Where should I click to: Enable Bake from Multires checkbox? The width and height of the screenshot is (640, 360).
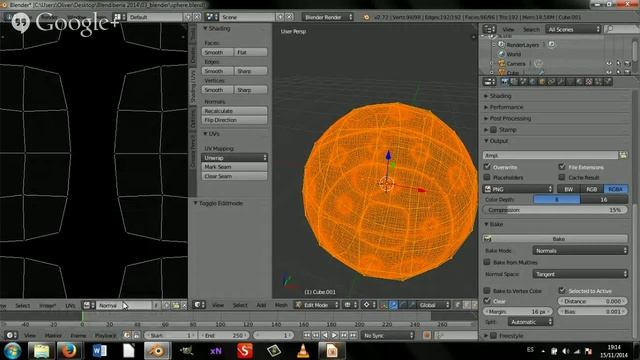(487, 262)
